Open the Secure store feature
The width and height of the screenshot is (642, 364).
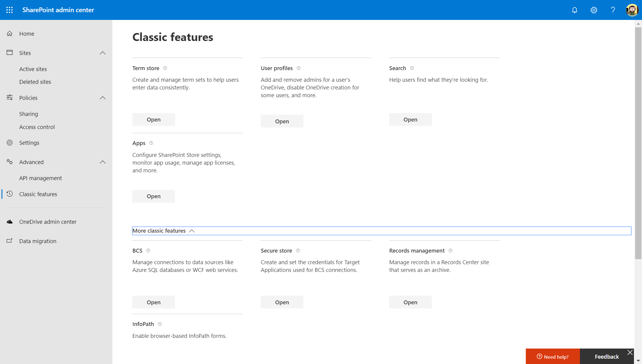click(x=282, y=302)
